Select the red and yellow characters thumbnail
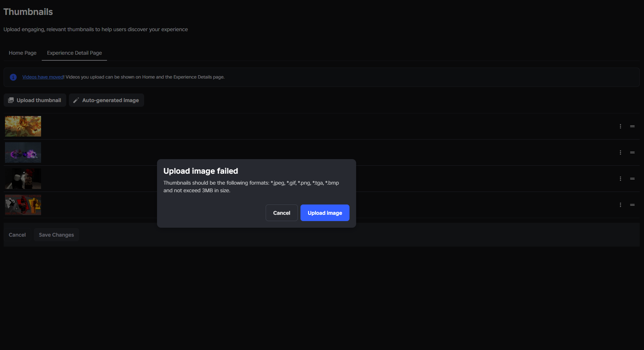The image size is (644, 350). pos(23,205)
